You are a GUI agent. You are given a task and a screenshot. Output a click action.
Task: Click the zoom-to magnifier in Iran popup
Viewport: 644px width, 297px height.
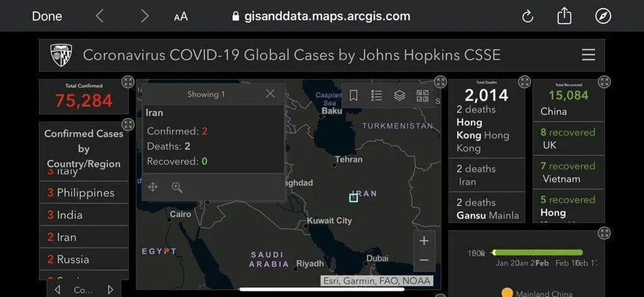pyautogui.click(x=177, y=187)
